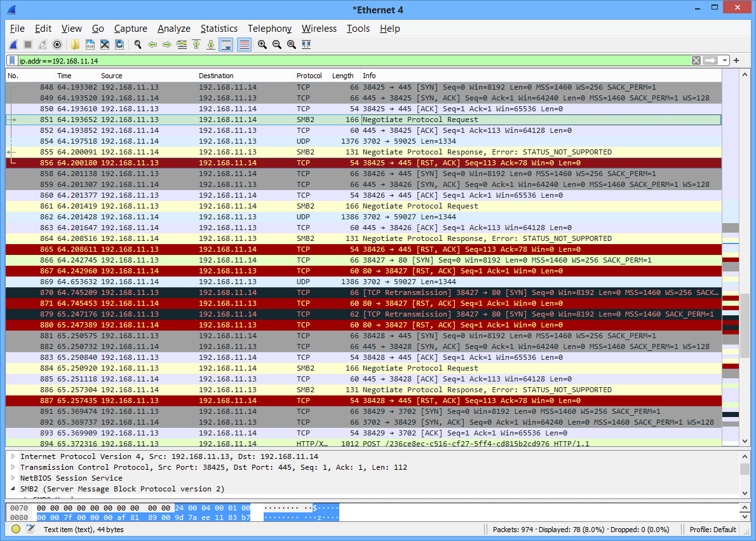
Task: Click the Zoom in toolbar icon
Action: click(x=262, y=45)
